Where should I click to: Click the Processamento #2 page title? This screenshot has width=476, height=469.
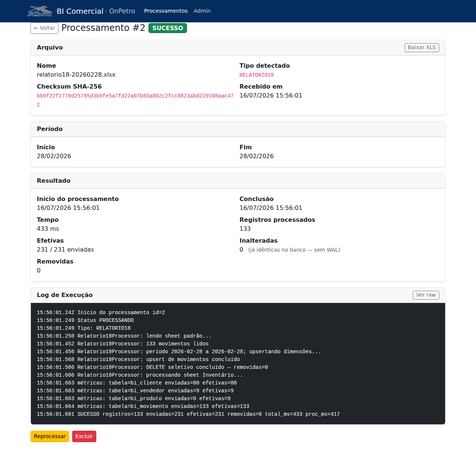point(103,28)
